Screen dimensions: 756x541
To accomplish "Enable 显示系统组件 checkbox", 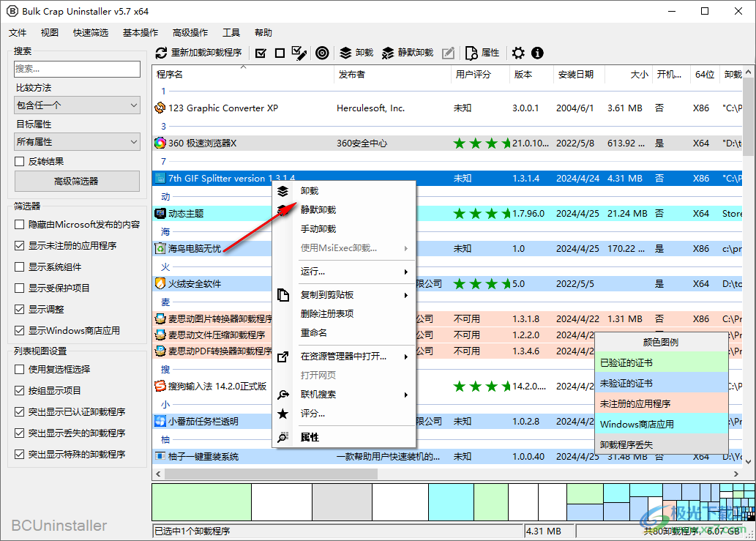I will point(19,266).
